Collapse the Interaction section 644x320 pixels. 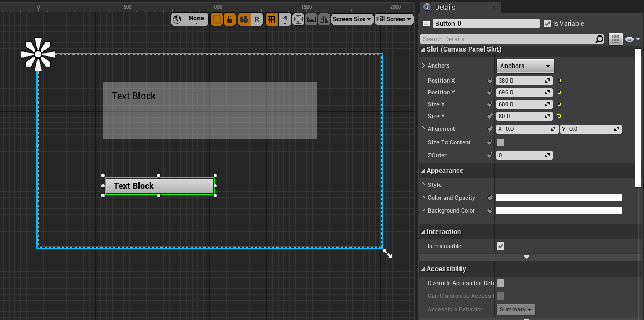pyautogui.click(x=423, y=232)
